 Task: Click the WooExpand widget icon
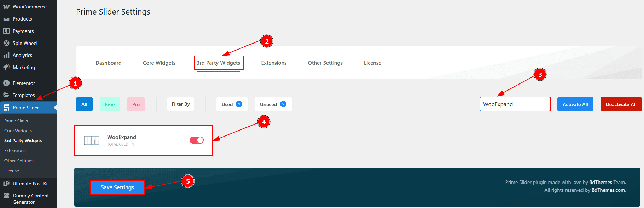pos(92,140)
